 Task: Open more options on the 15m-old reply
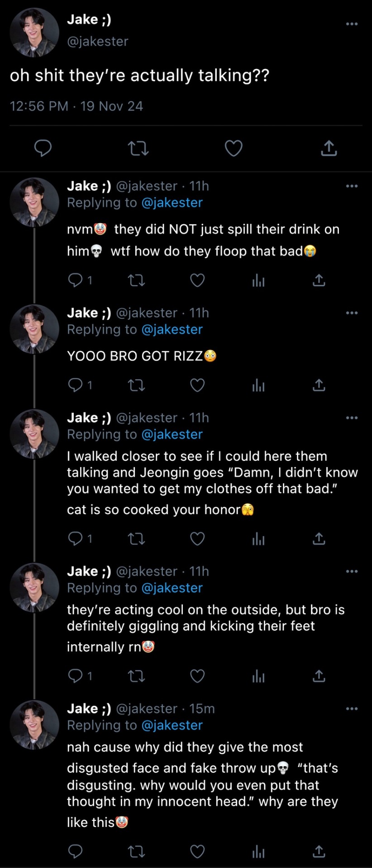pyautogui.click(x=352, y=708)
